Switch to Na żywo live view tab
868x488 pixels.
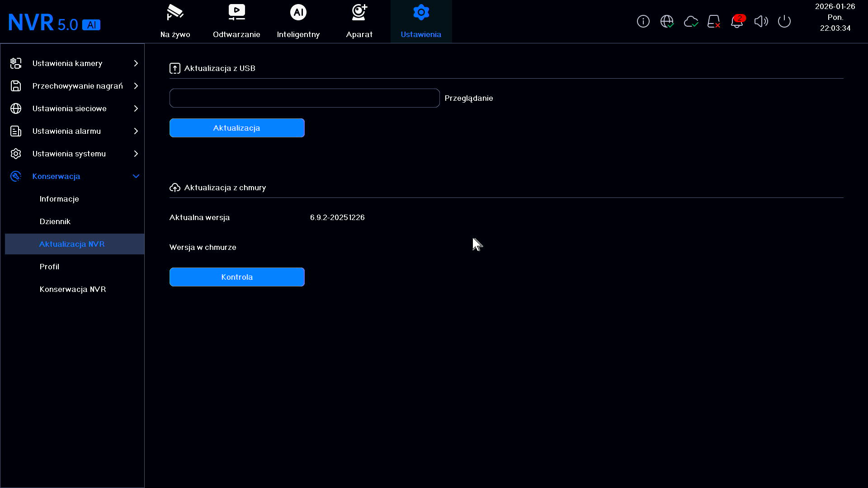pos(175,21)
